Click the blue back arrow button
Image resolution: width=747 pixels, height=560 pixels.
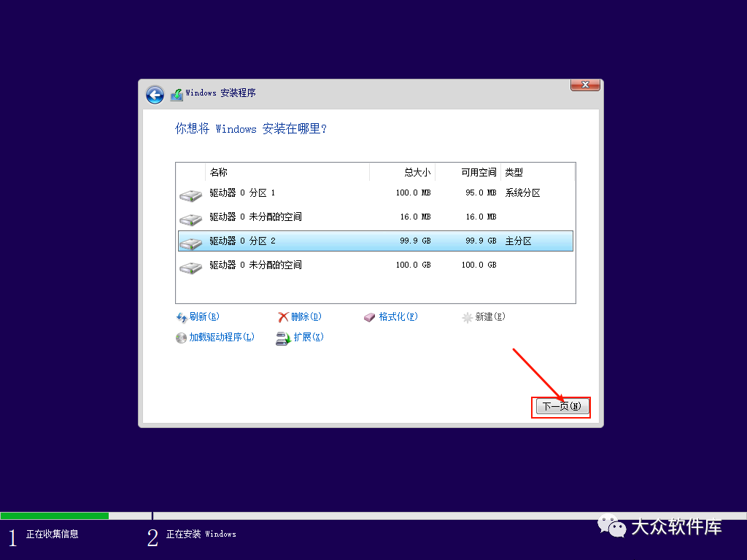pyautogui.click(x=155, y=95)
